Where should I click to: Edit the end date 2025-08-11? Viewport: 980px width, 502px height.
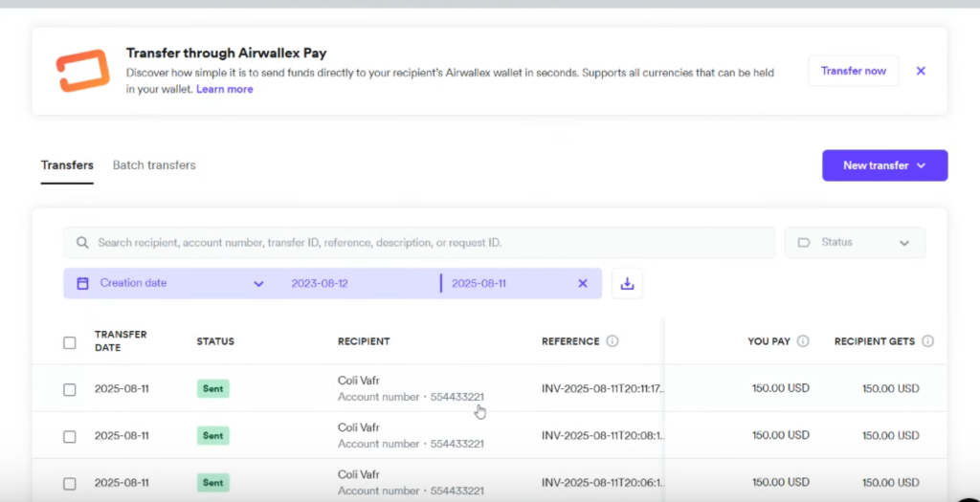(479, 283)
